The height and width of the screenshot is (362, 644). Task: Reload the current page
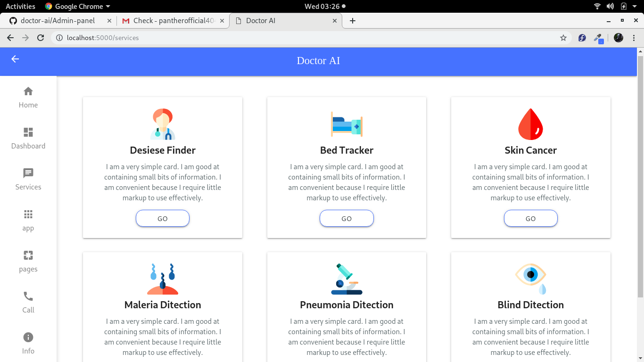pyautogui.click(x=41, y=38)
